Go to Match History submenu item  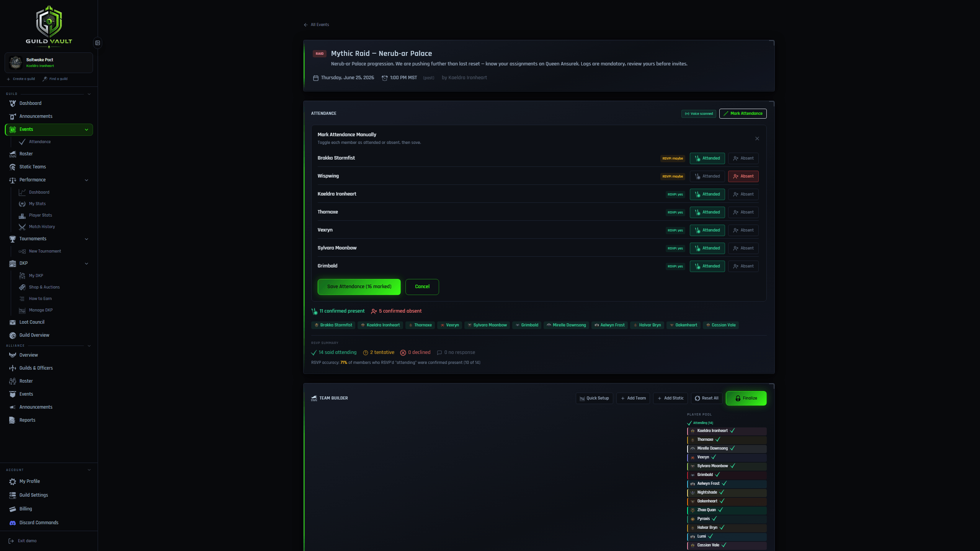click(42, 227)
